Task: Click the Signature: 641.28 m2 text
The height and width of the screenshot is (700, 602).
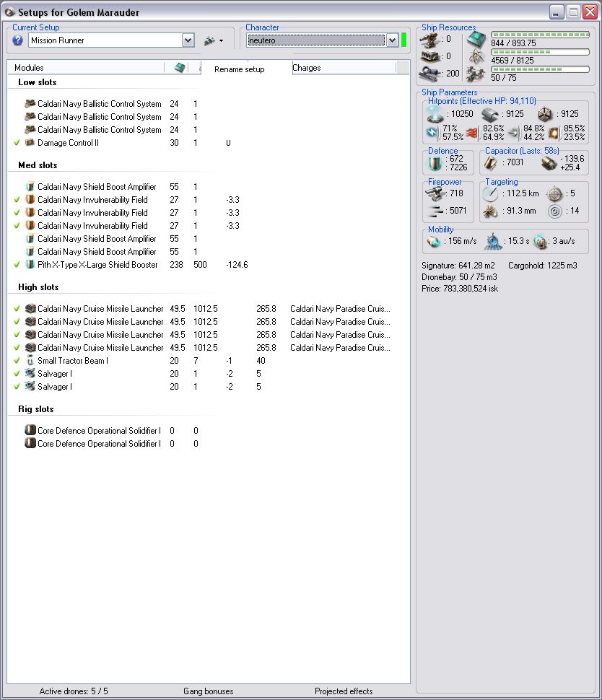Action: pos(458,265)
